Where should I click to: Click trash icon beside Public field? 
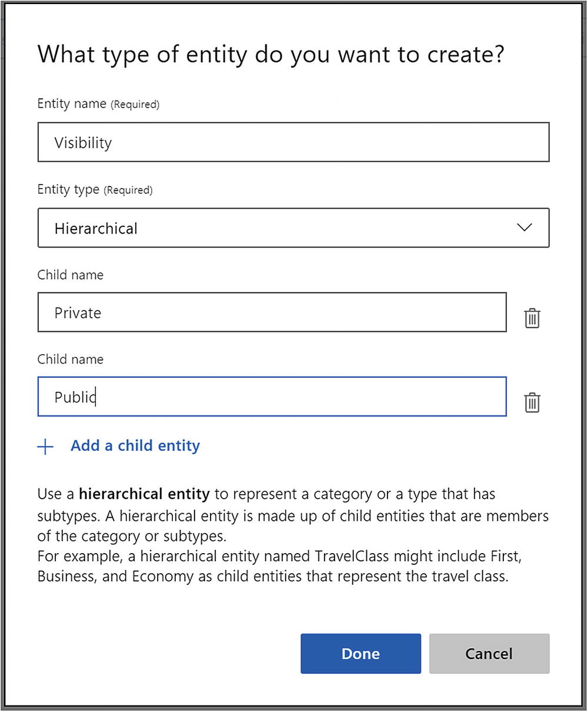[532, 403]
